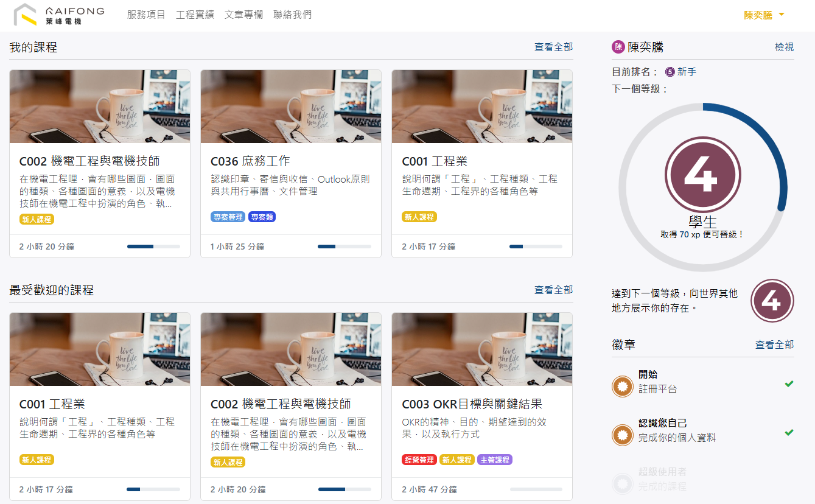Click the green checkmark for 開始 badge
815x504 pixels.
[789, 383]
